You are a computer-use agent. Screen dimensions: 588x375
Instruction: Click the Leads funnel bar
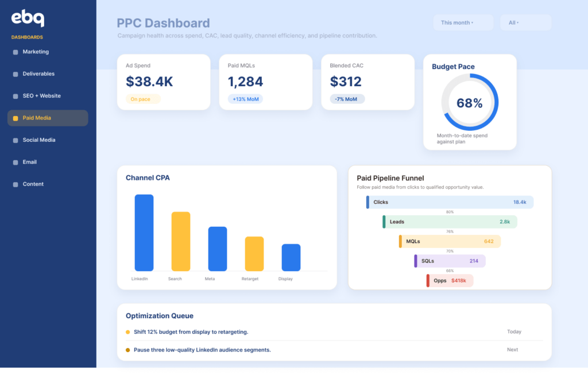coord(450,222)
